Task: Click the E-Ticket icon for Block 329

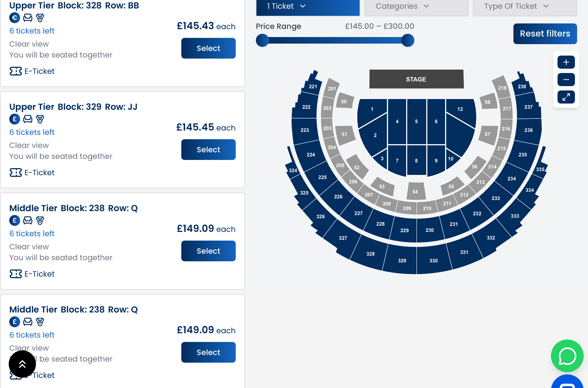Action: [x=16, y=172]
